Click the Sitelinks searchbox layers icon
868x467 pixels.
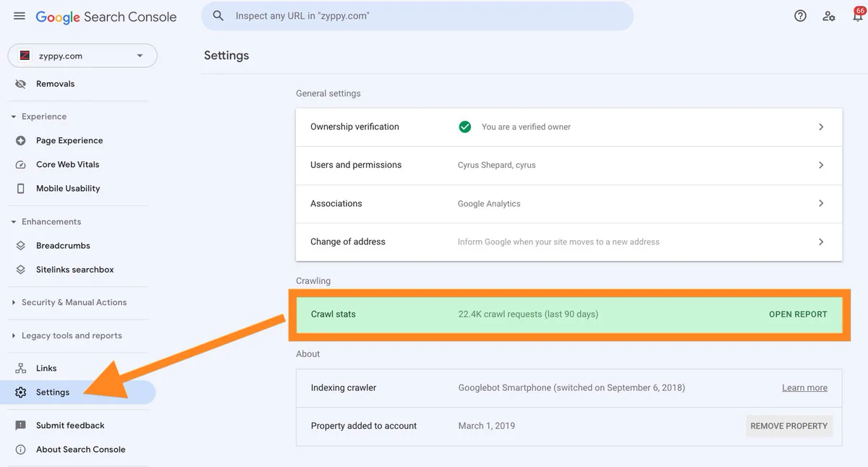(21, 270)
